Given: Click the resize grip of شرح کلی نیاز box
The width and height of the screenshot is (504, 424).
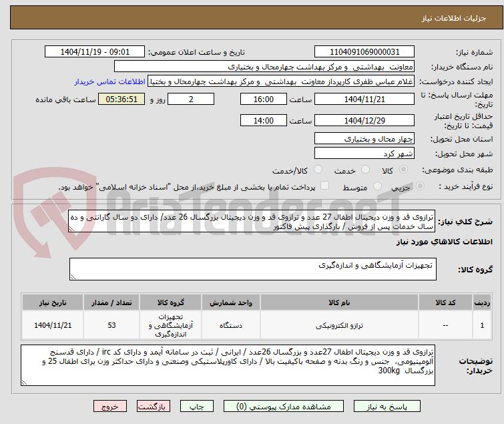Looking at the screenshot, I should (x=71, y=229).
